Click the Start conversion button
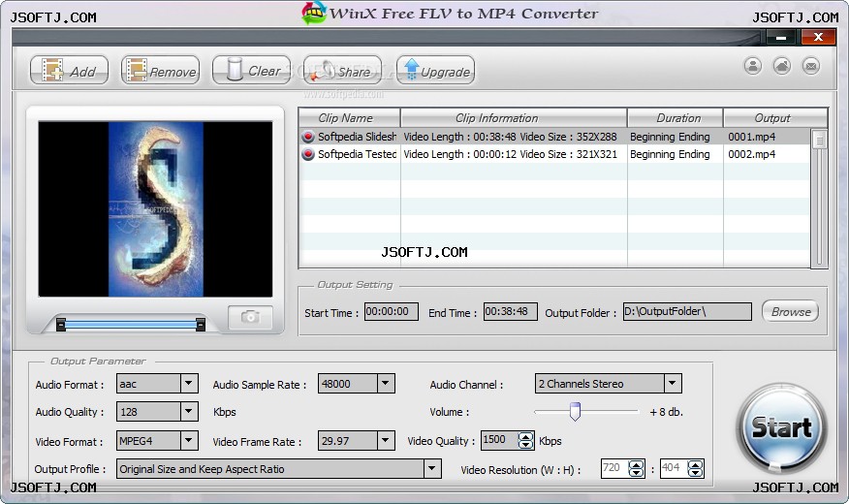The width and height of the screenshot is (849, 504). click(781, 427)
